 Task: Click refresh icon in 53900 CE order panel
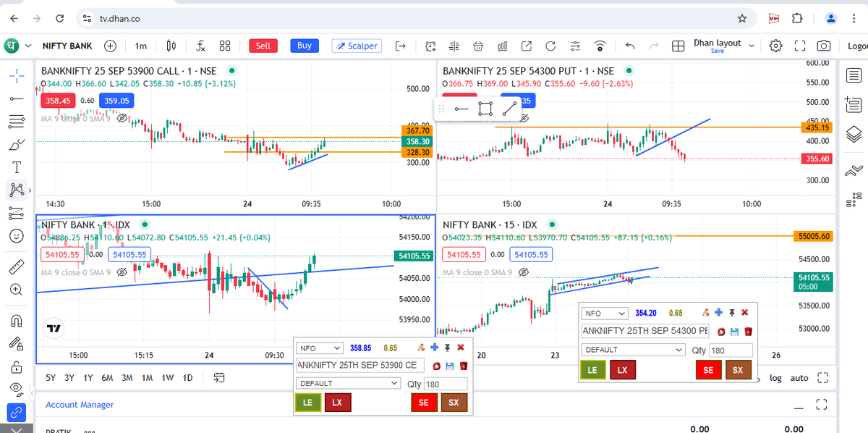pos(438,366)
